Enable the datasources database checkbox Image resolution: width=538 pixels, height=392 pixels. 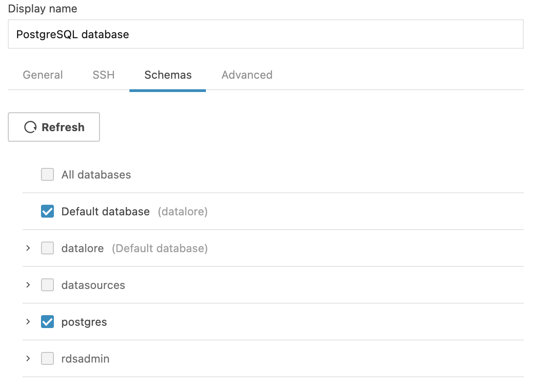47,285
